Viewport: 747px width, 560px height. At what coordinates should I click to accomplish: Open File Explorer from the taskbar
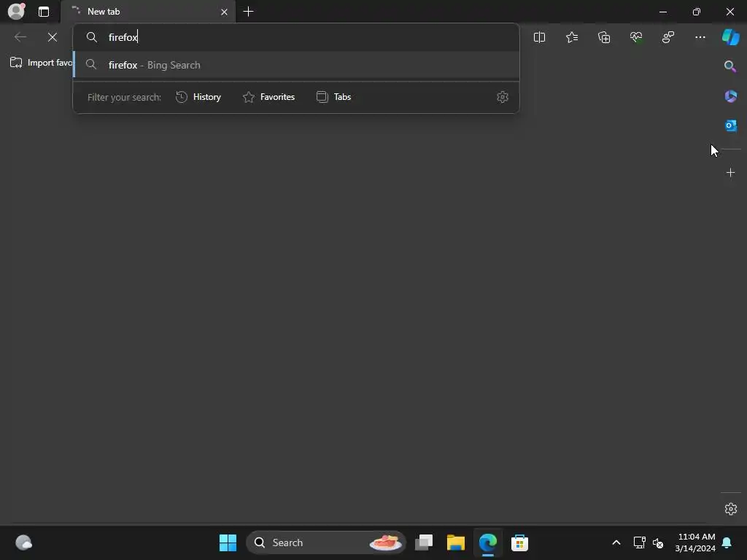click(456, 542)
